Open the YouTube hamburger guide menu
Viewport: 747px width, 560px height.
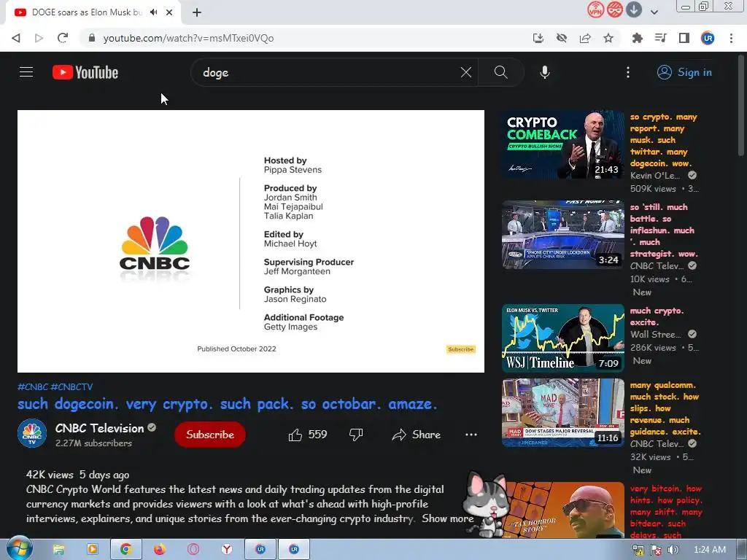point(26,72)
